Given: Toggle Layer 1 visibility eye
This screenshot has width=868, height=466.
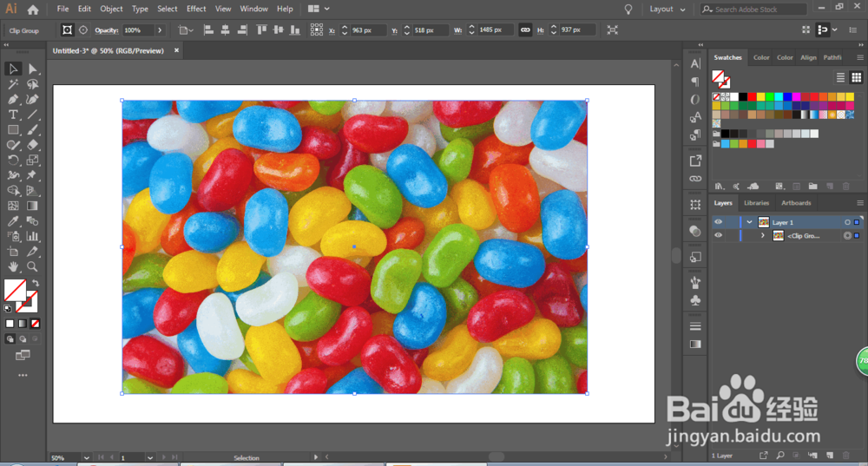Looking at the screenshot, I should coord(718,222).
